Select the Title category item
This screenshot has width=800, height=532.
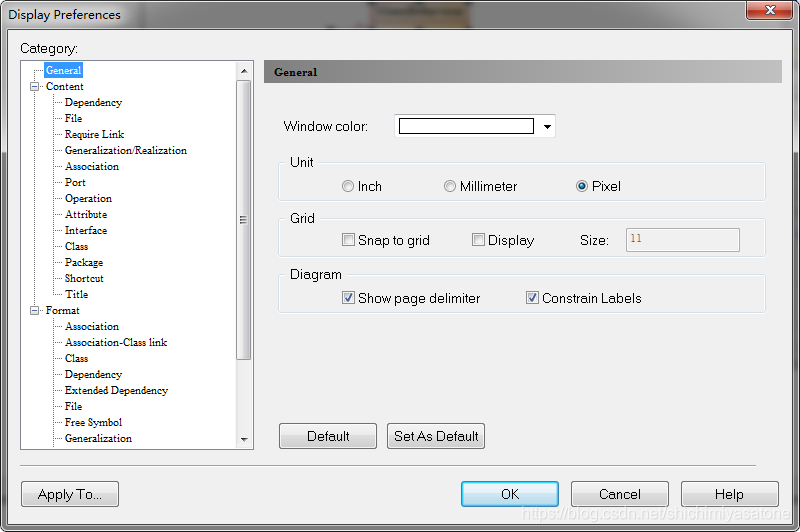(x=77, y=294)
